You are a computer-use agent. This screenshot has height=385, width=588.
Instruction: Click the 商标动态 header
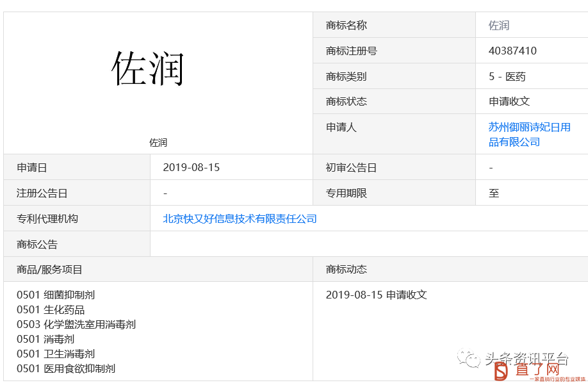(x=346, y=269)
